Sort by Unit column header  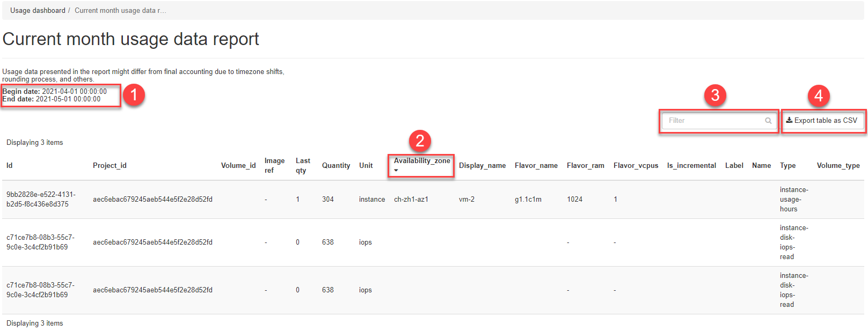366,165
